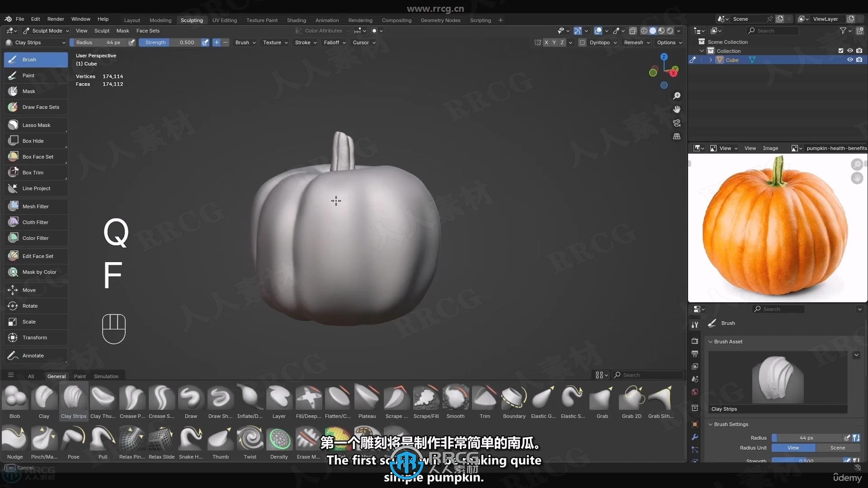This screenshot has height=488, width=868.
Task: Select the Scrape/Fill brush asset
Action: click(x=426, y=402)
